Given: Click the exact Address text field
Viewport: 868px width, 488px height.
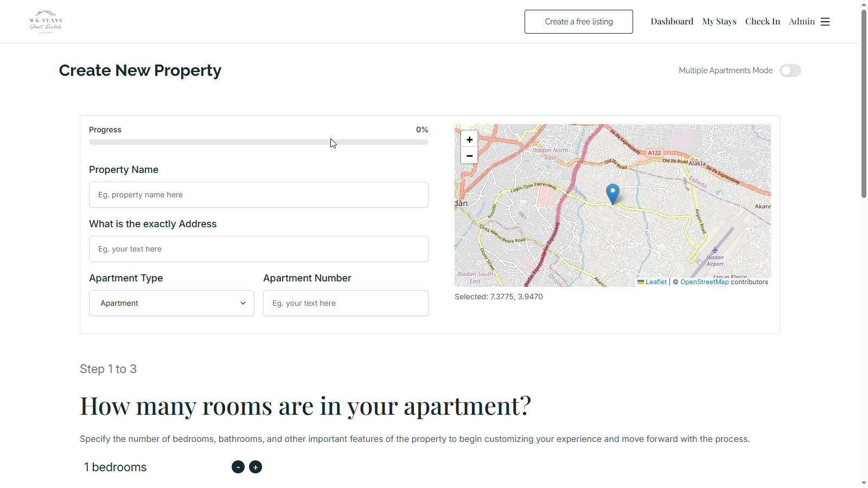Looking at the screenshot, I should point(258,249).
